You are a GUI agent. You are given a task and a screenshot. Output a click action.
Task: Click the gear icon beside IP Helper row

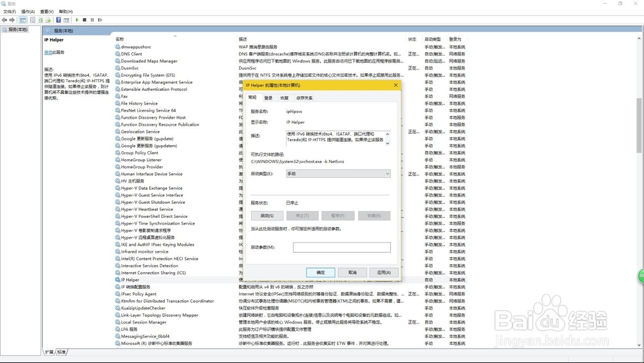coord(117,280)
